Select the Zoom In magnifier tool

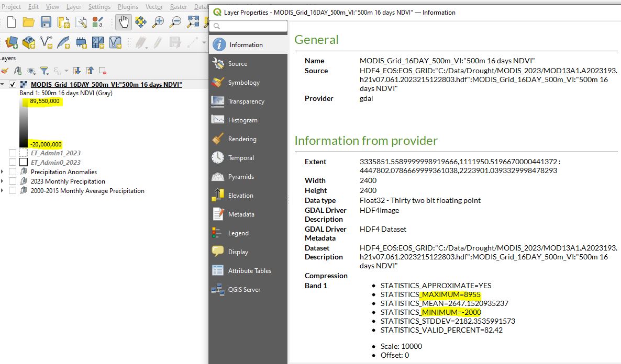[x=158, y=22]
